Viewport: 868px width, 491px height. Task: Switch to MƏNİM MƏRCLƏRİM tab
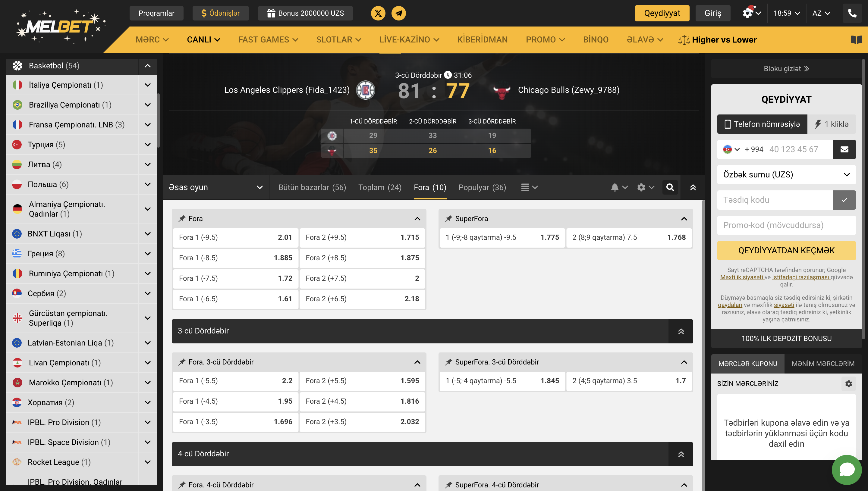coord(822,364)
